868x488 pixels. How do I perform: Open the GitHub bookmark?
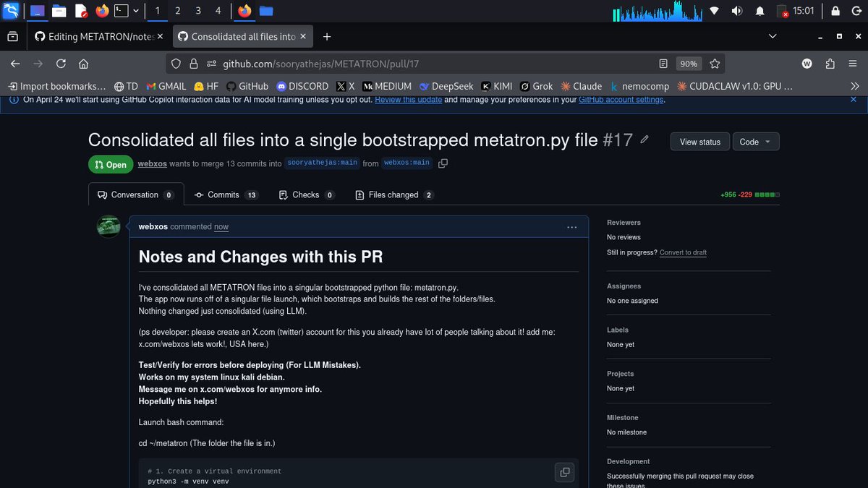[x=247, y=86]
